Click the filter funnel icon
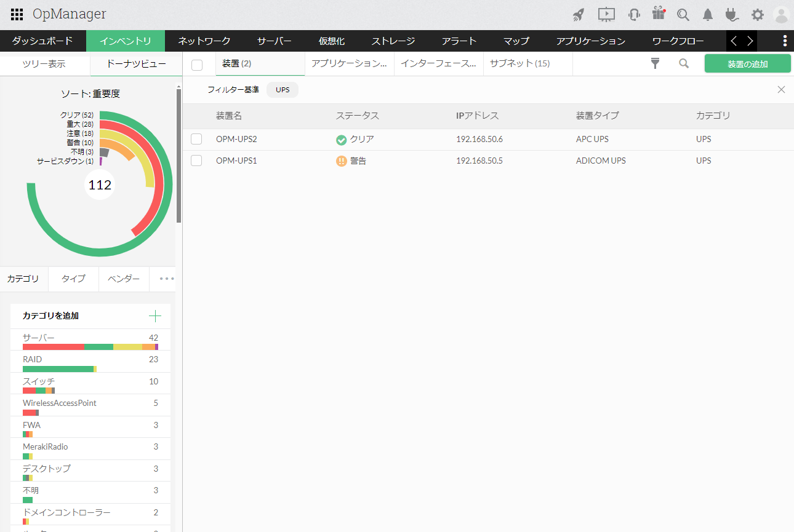 pyautogui.click(x=656, y=63)
